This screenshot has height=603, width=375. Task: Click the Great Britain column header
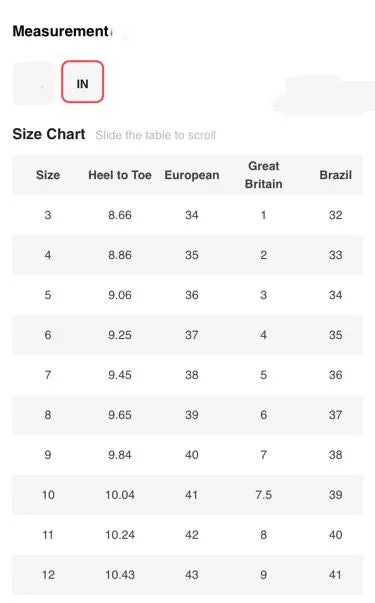(x=263, y=175)
